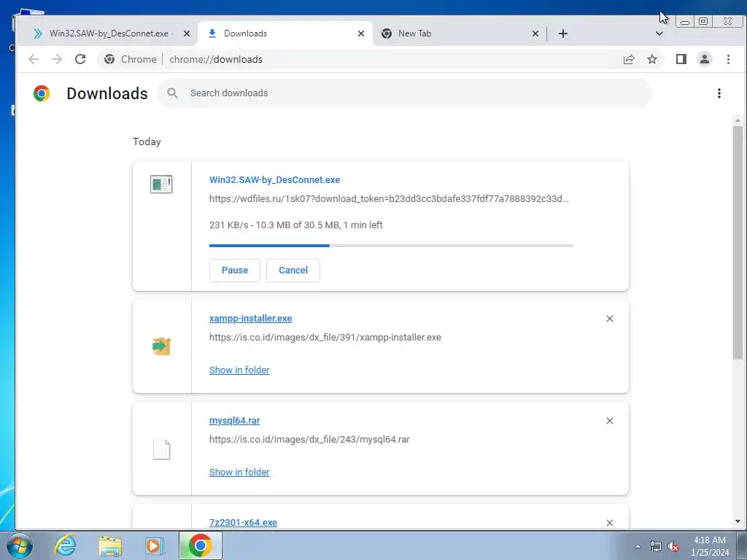The width and height of the screenshot is (747, 560).
Task: Remove mysql64.rar from the list
Action: [x=610, y=421]
